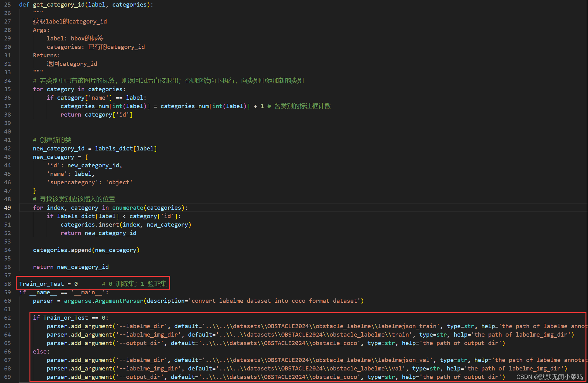Image resolution: width=588 pixels, height=383 pixels.
Task: Click the comment '# 创建新的类'
Action: [x=52, y=140]
